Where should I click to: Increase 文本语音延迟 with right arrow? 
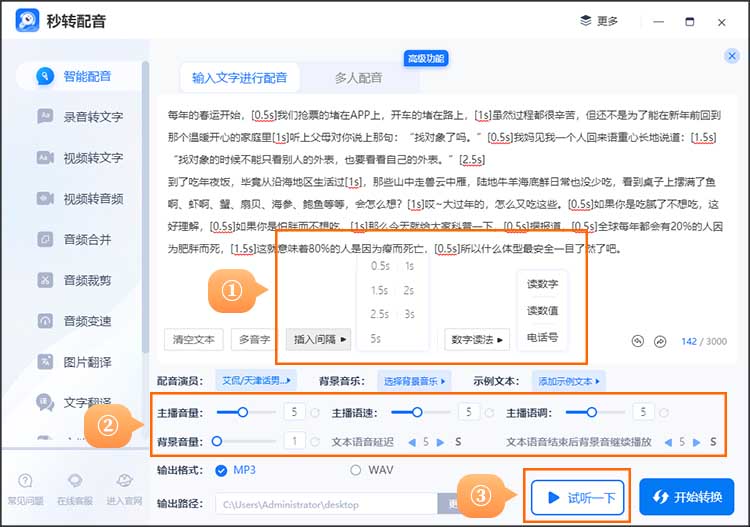(440, 442)
